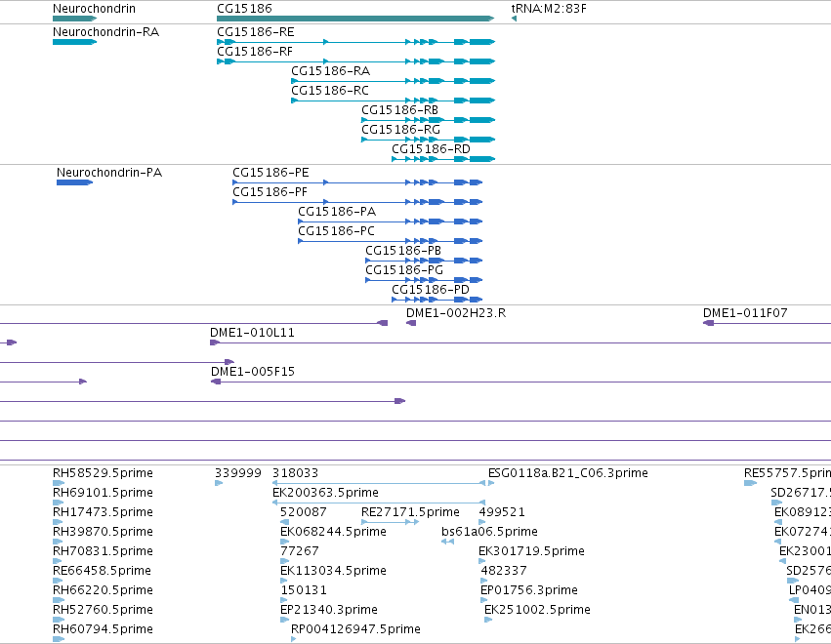Click the DME1-005F15 clone label

[252, 372]
